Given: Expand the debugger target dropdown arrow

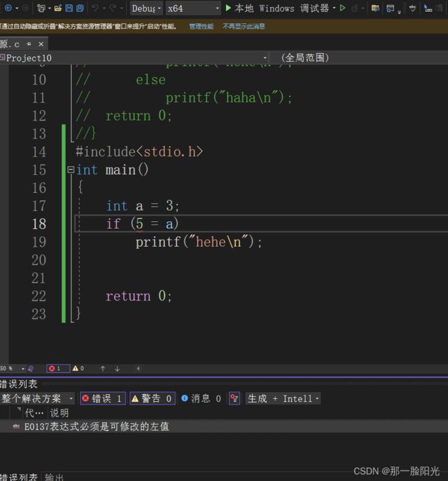Looking at the screenshot, I should (334, 8).
